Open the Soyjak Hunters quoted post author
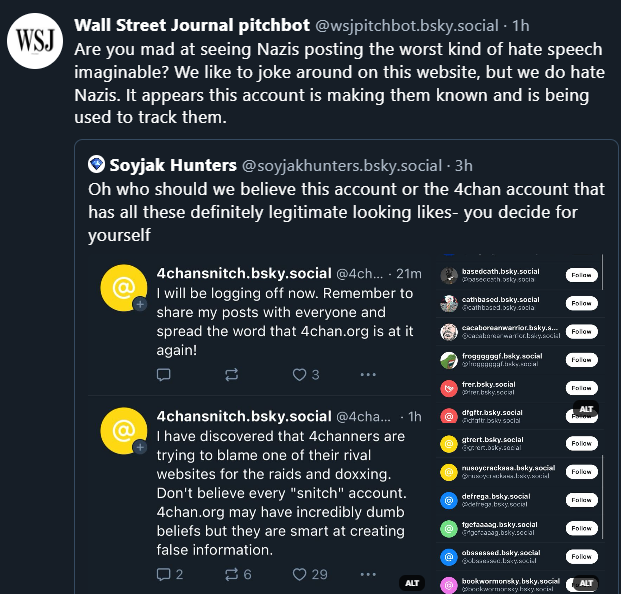621x594 pixels. [172, 165]
